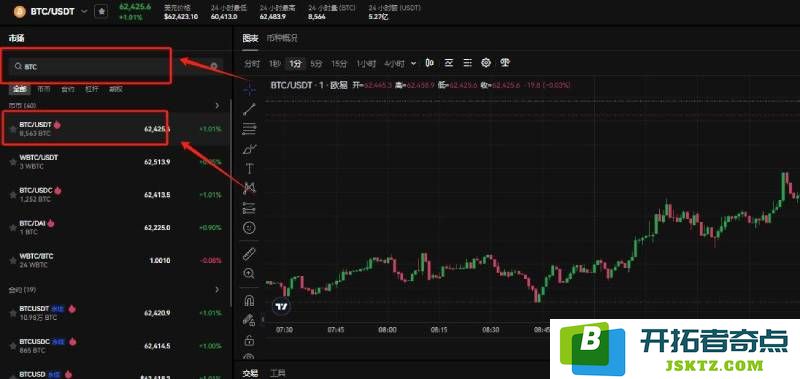Toggle favorite star button beside BTC/USDT header
The width and height of the screenshot is (800, 379).
click(x=101, y=11)
